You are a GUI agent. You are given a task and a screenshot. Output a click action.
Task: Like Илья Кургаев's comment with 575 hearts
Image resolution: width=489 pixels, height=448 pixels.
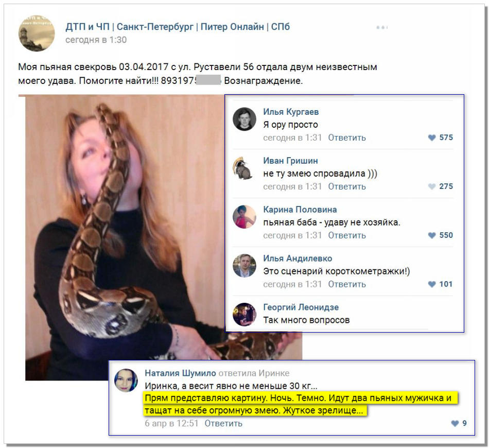pyautogui.click(x=432, y=137)
